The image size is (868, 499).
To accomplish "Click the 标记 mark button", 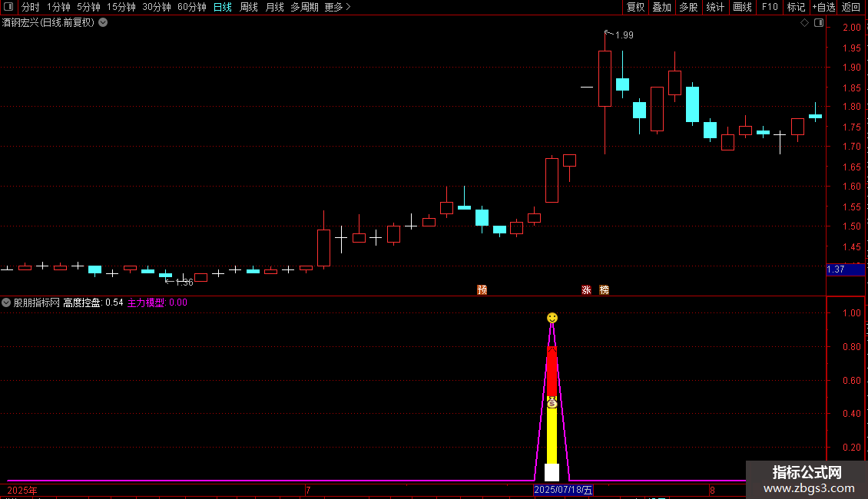I will pos(796,7).
